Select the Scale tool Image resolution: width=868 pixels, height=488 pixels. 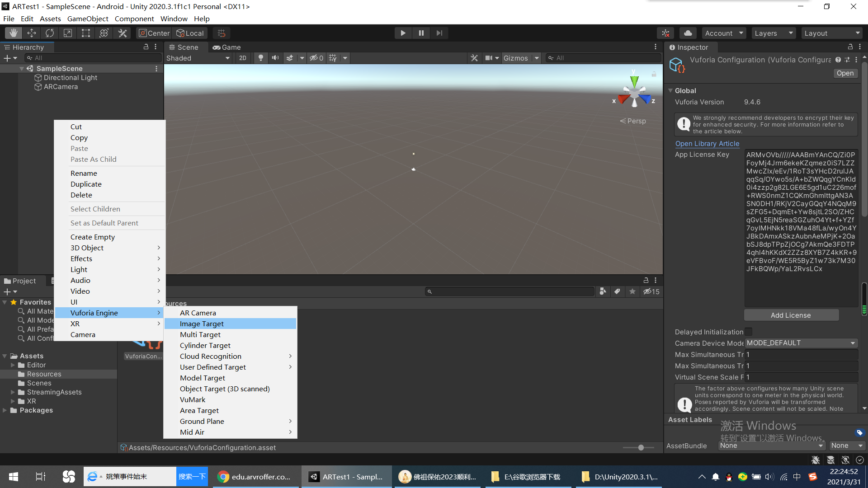(x=68, y=33)
